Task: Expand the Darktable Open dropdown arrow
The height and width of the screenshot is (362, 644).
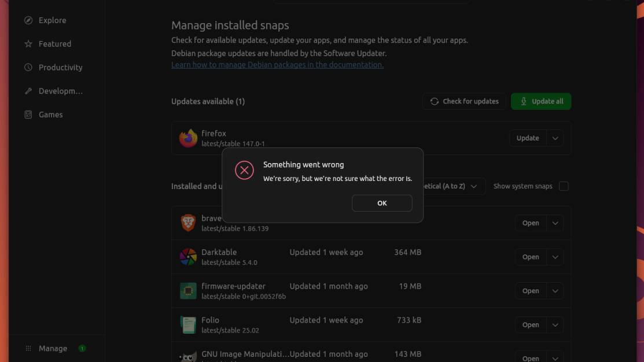Action: [x=555, y=257]
